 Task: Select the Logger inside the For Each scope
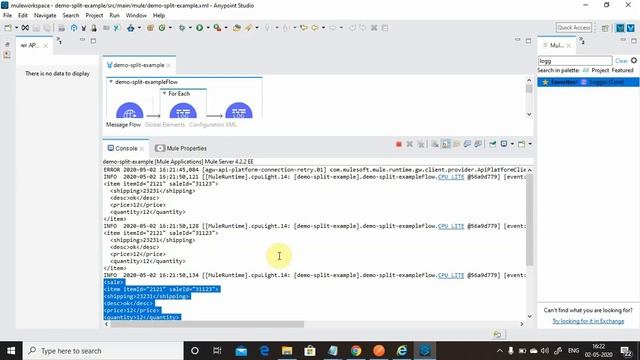tap(183, 111)
